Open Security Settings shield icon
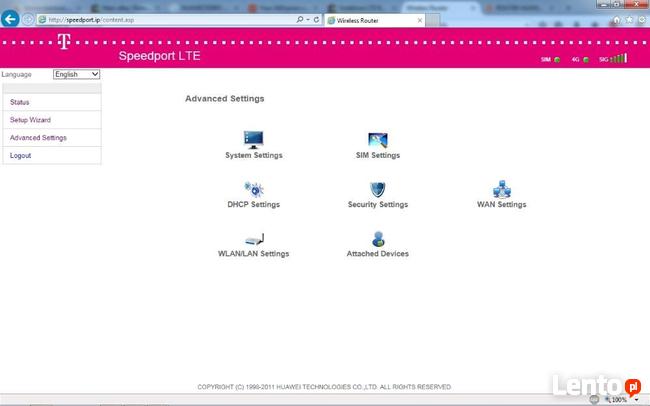This screenshot has width=650, height=406. (378, 189)
